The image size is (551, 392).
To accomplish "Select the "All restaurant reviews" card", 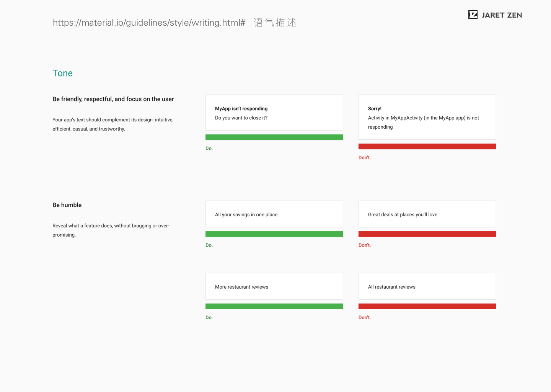I will pos(427,287).
